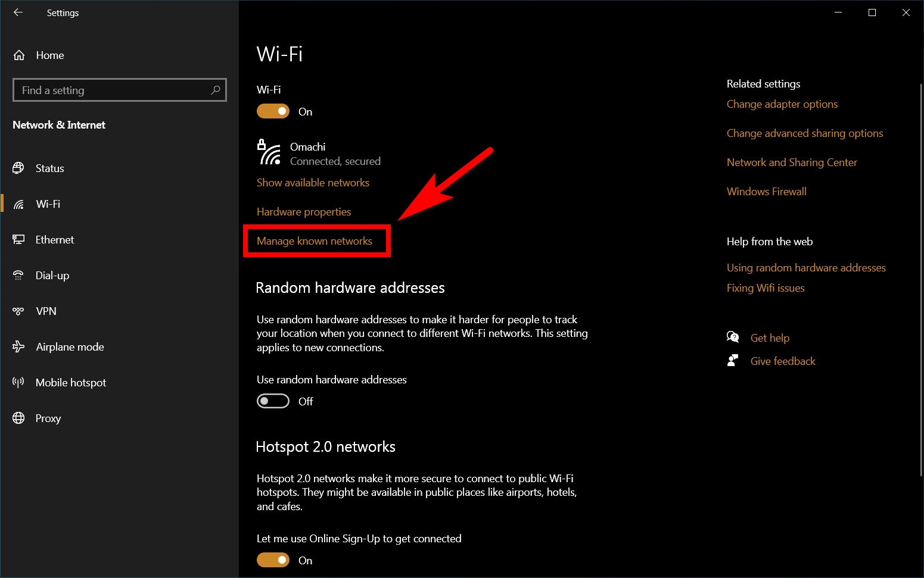924x578 pixels.
Task: Open Network and Sharing Center
Action: (792, 162)
